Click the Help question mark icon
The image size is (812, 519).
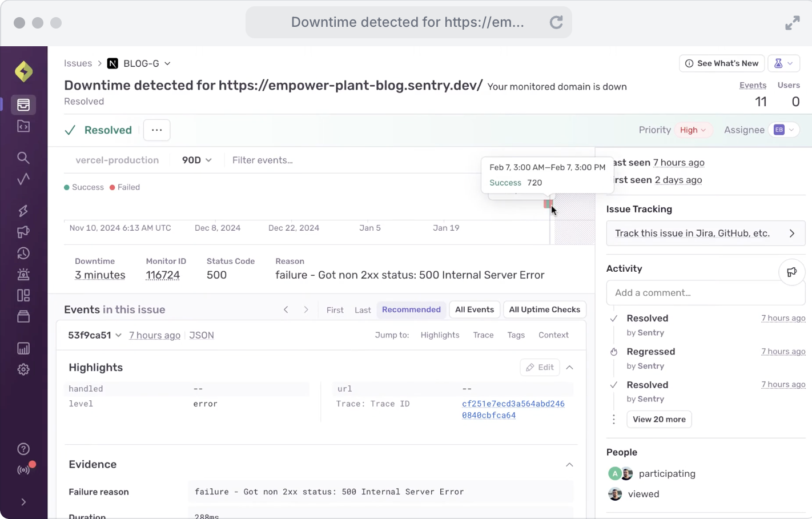[x=23, y=449]
